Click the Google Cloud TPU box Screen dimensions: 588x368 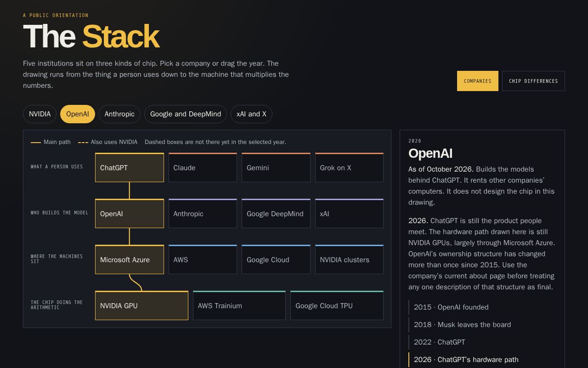(x=337, y=305)
